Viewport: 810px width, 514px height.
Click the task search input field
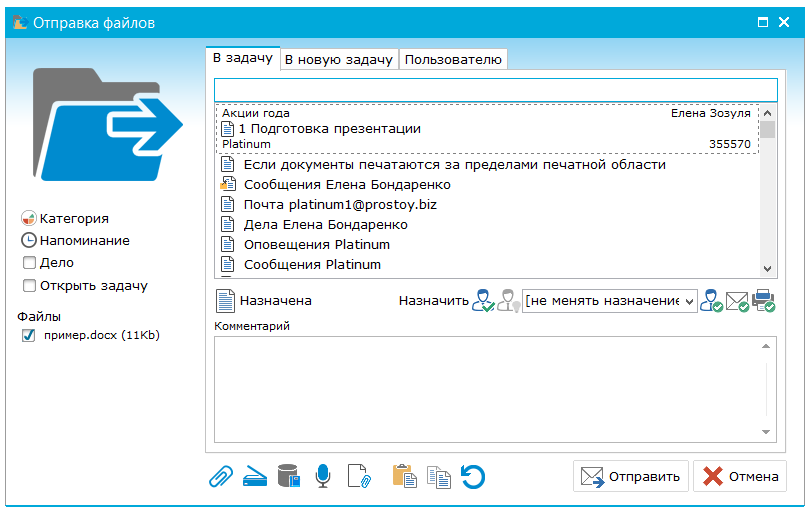click(x=496, y=90)
